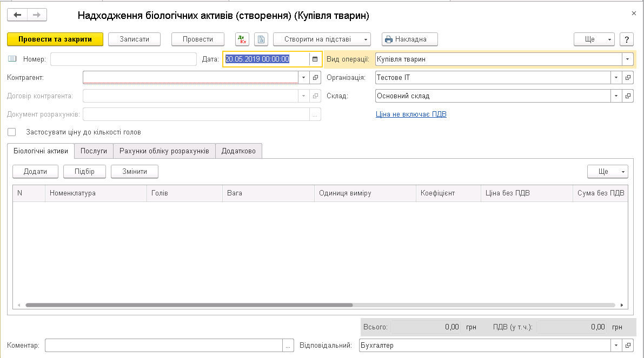Open the Склад record with open icon
Image resolution: width=644 pixels, height=358 pixels.
point(628,96)
